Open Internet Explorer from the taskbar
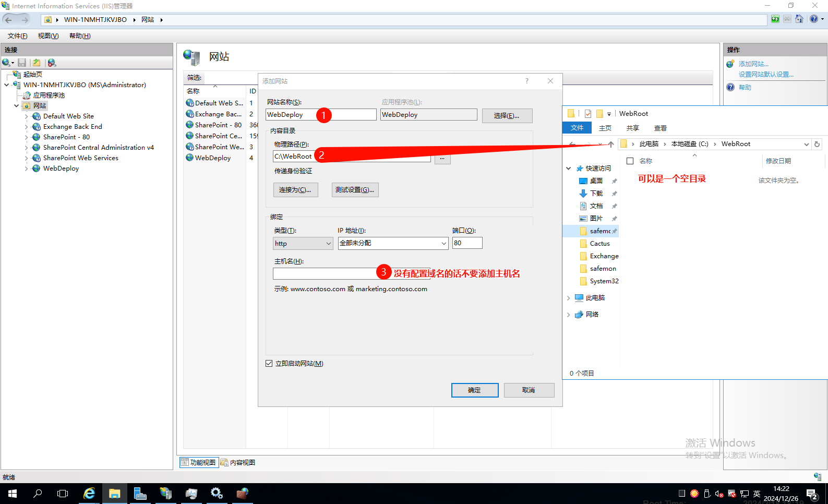This screenshot has height=504, width=828. (x=89, y=493)
